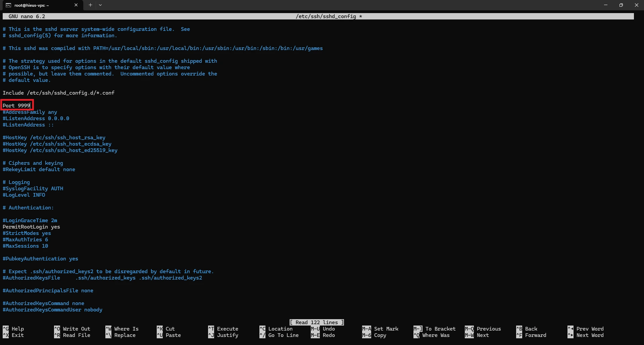Click the ^K Cut shortcut
The width and height of the screenshot is (644, 345).
pos(166,329)
